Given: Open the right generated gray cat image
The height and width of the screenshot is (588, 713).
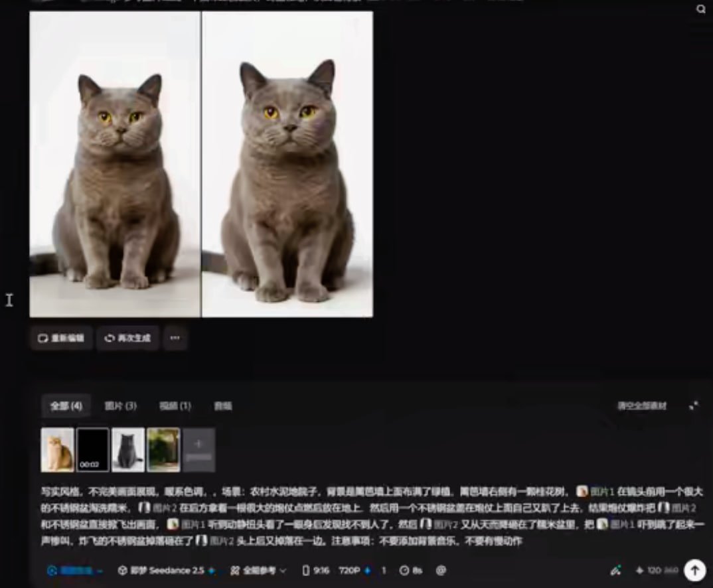Looking at the screenshot, I should 287,164.
